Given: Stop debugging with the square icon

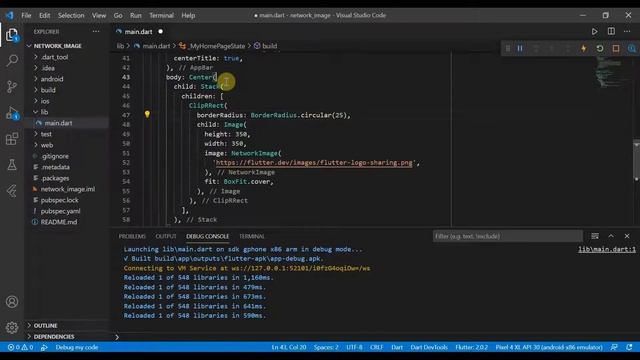Looking at the screenshot, I should pos(616,49).
